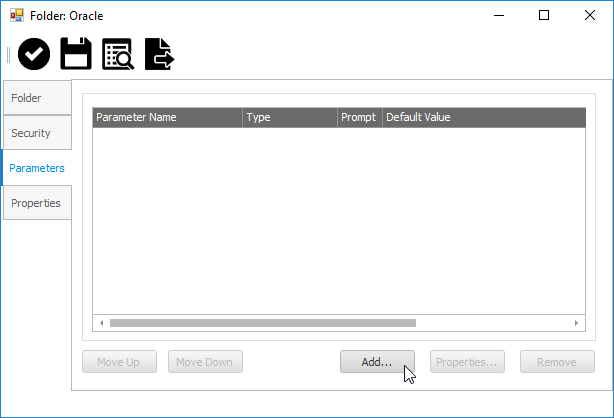This screenshot has width=614, height=418.
Task: Click the Type column header
Action: (290, 117)
